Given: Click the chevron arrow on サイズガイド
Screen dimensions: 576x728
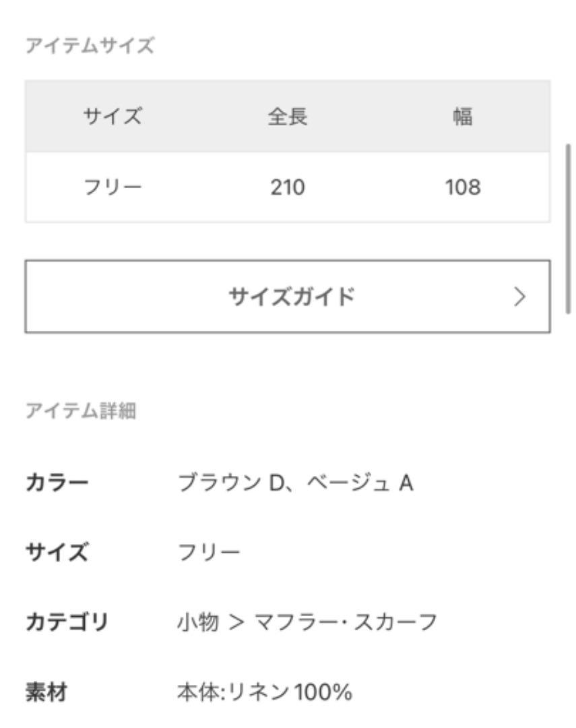Looking at the screenshot, I should point(519,296).
